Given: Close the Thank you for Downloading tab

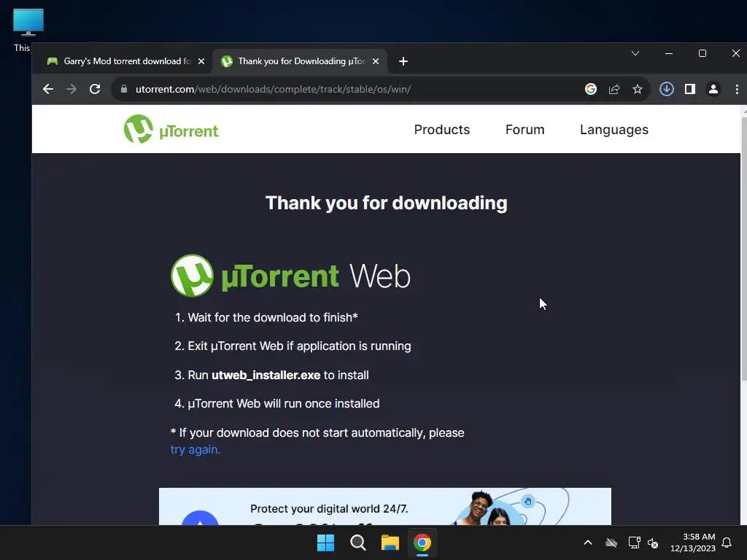Looking at the screenshot, I should [376, 61].
